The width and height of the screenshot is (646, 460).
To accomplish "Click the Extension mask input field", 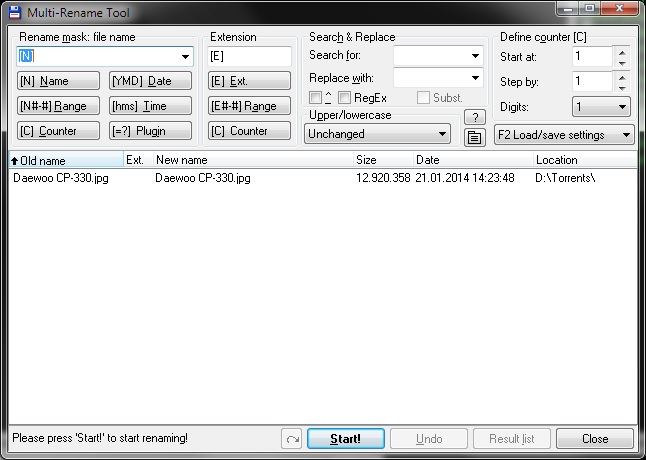I will [249, 56].
